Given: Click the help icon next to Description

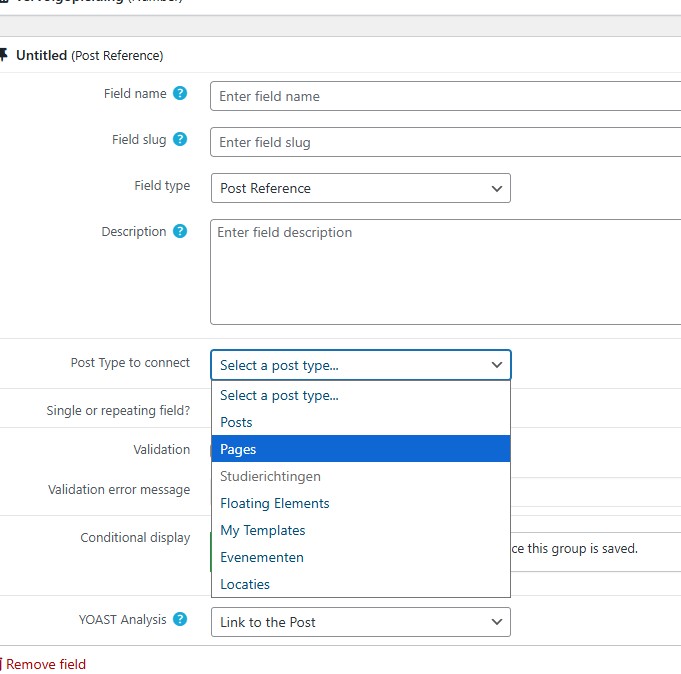Looking at the screenshot, I should (180, 232).
